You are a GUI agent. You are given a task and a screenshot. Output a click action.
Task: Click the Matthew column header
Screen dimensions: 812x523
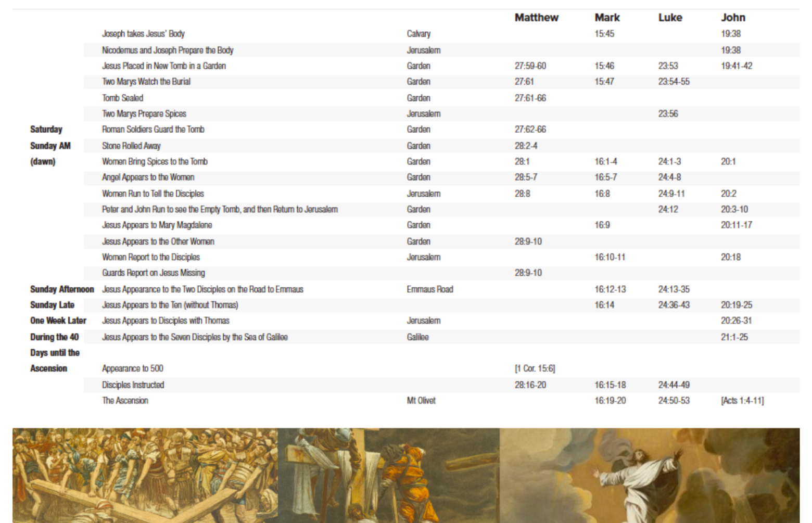point(536,18)
